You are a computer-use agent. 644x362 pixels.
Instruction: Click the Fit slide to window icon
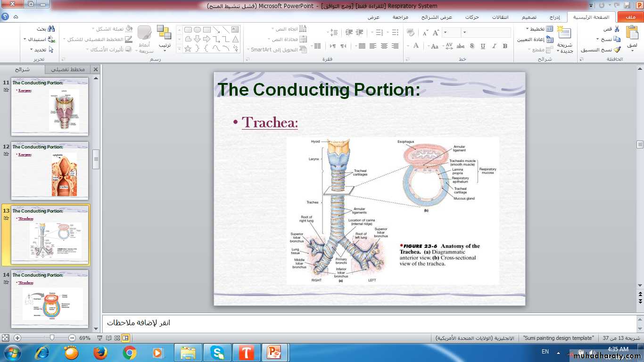6,338
